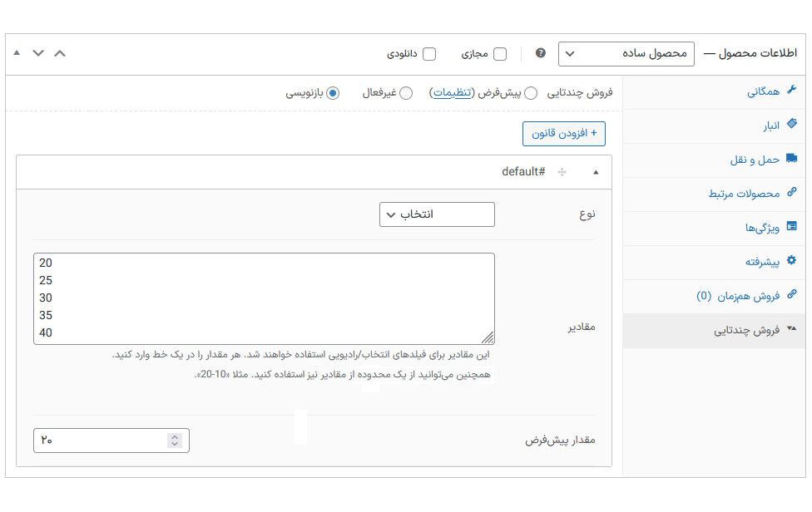The height and width of the screenshot is (512, 812).
Task: Click the wrench icon beside همگانی
Action: (x=791, y=90)
